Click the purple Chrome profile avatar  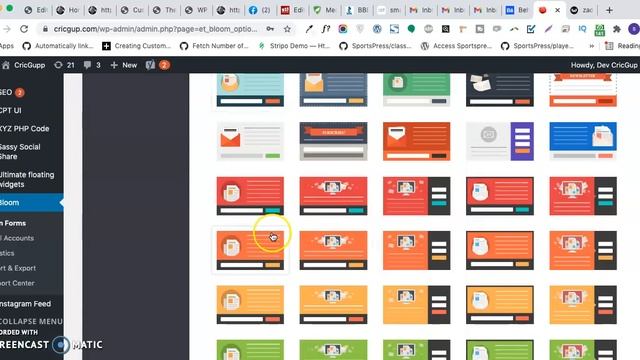tap(634, 29)
